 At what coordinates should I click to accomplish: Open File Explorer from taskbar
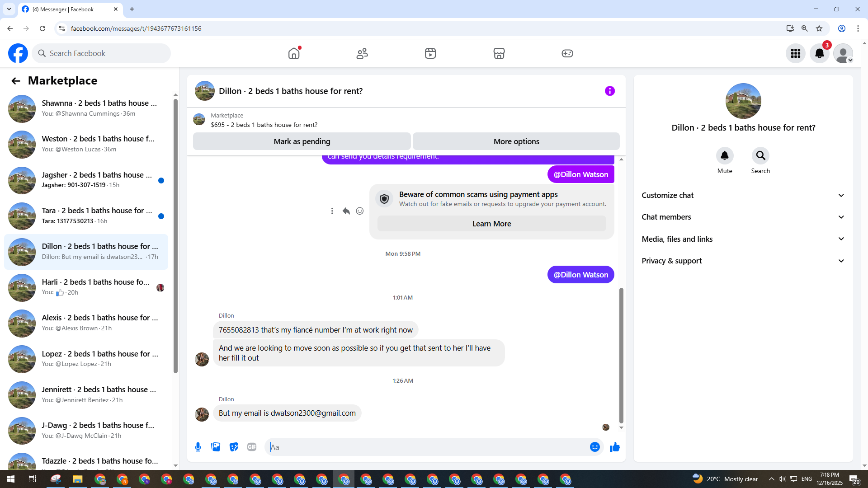(78, 479)
